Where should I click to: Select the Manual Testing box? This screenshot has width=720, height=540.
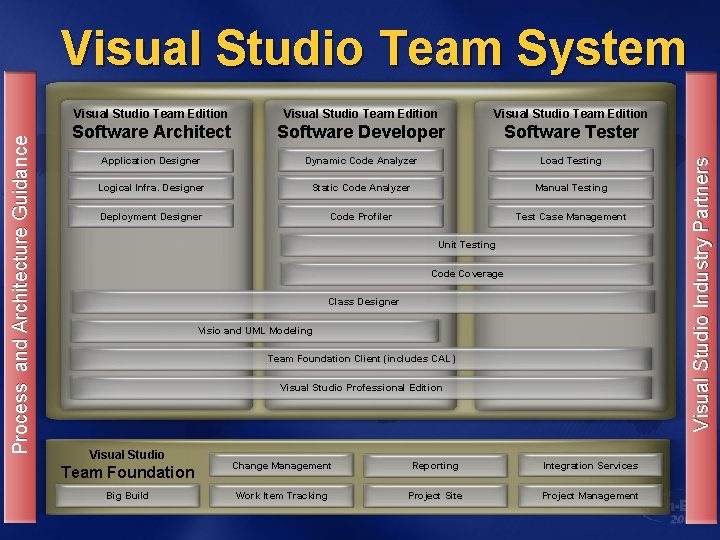pos(571,188)
